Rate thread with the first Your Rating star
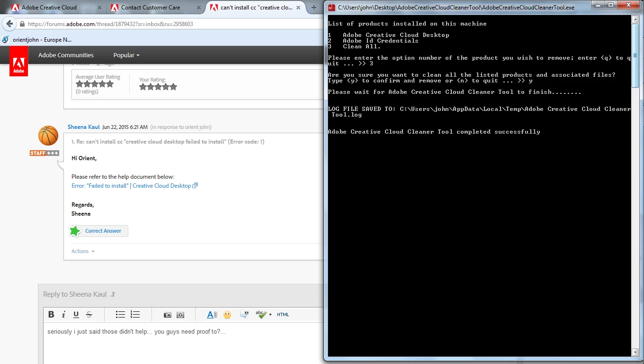 143,87
